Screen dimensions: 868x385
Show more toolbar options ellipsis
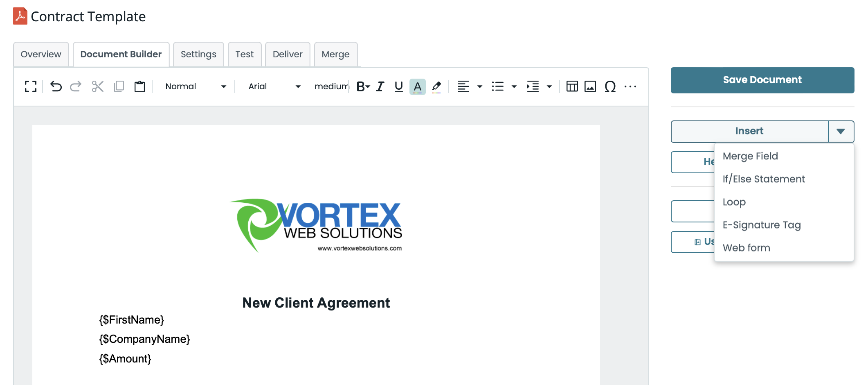point(630,86)
